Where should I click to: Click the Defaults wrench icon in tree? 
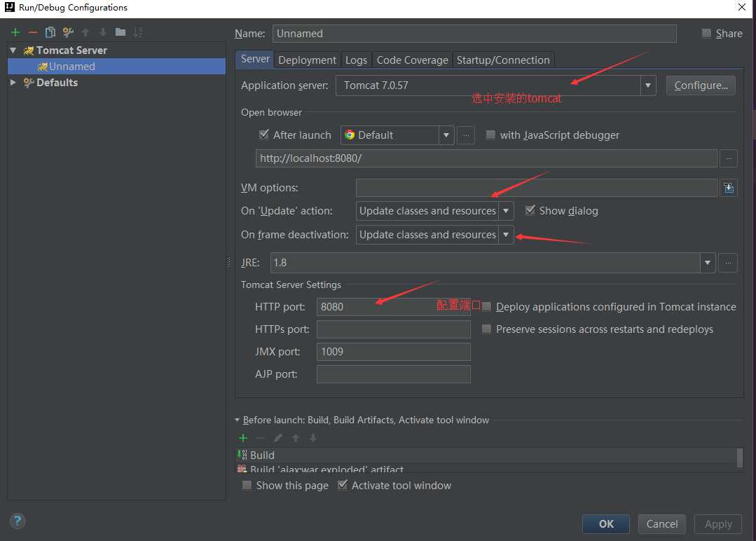coord(29,83)
